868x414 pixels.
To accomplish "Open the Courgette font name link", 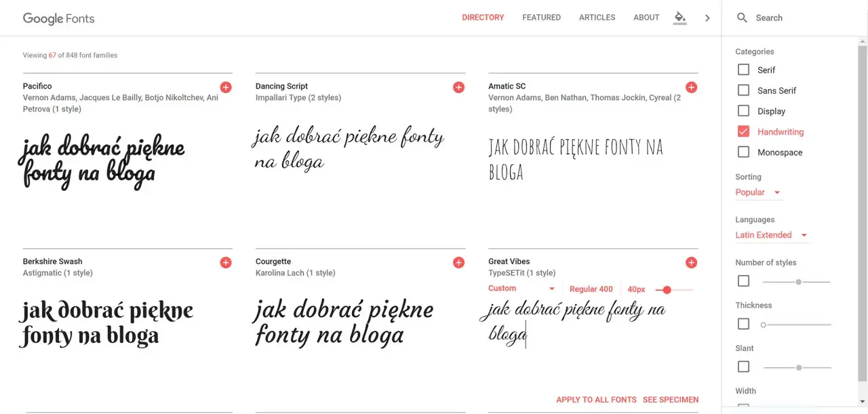I will (x=273, y=261).
